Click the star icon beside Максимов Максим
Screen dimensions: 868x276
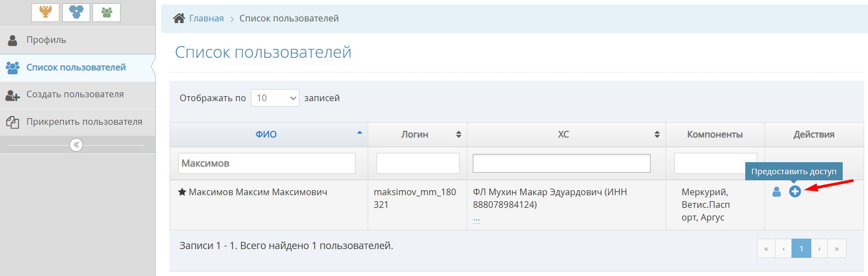pyautogui.click(x=182, y=192)
